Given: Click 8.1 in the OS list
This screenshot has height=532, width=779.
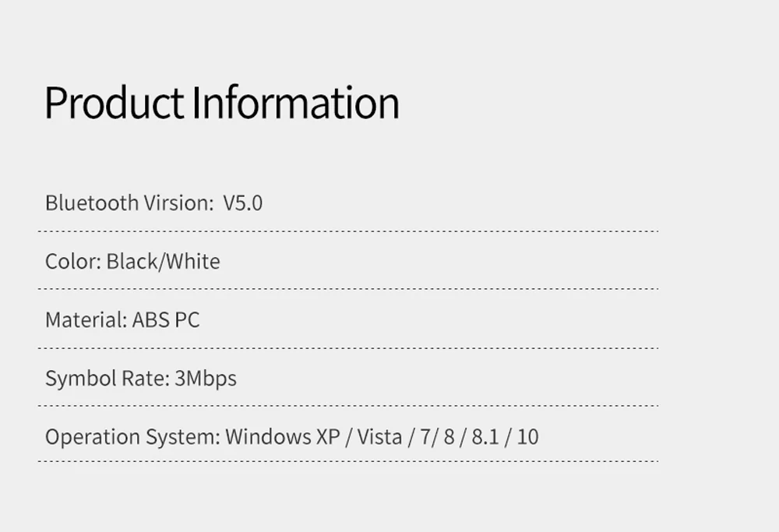Looking at the screenshot, I should [485, 437].
